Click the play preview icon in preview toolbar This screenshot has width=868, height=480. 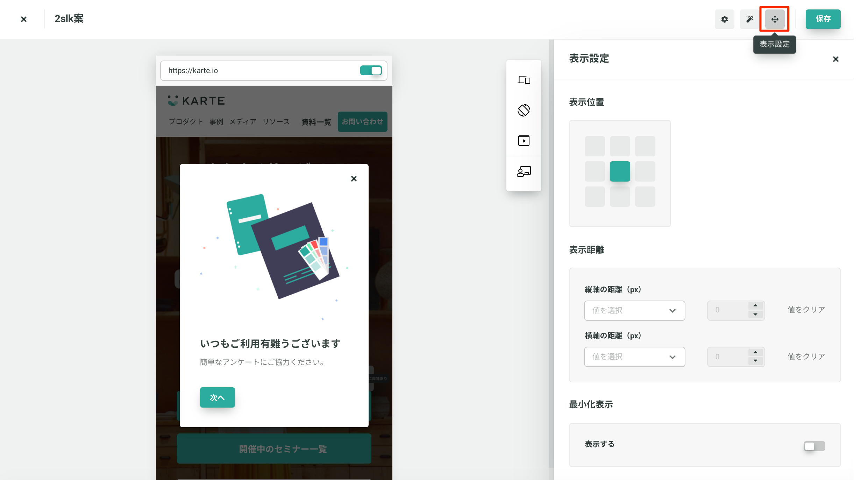click(x=524, y=141)
